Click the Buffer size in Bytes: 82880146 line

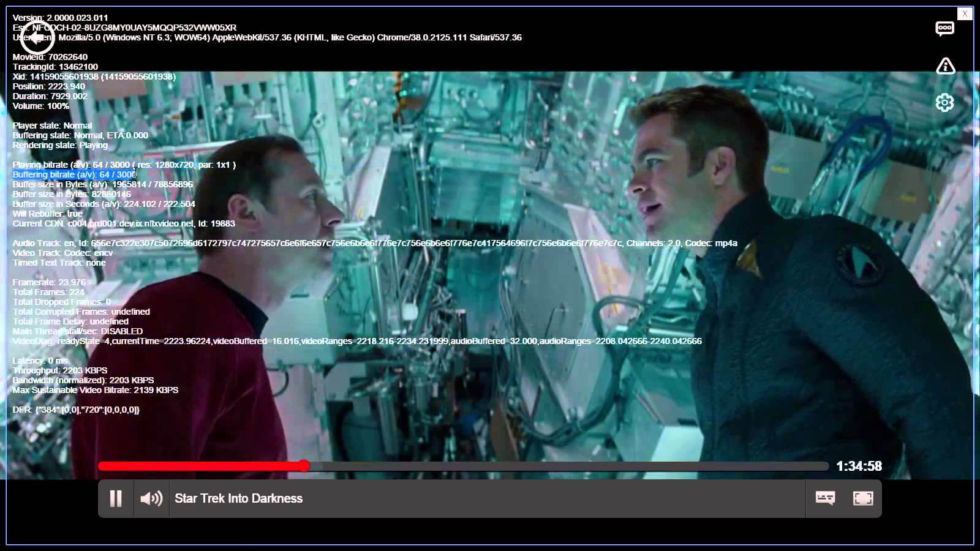coord(72,194)
